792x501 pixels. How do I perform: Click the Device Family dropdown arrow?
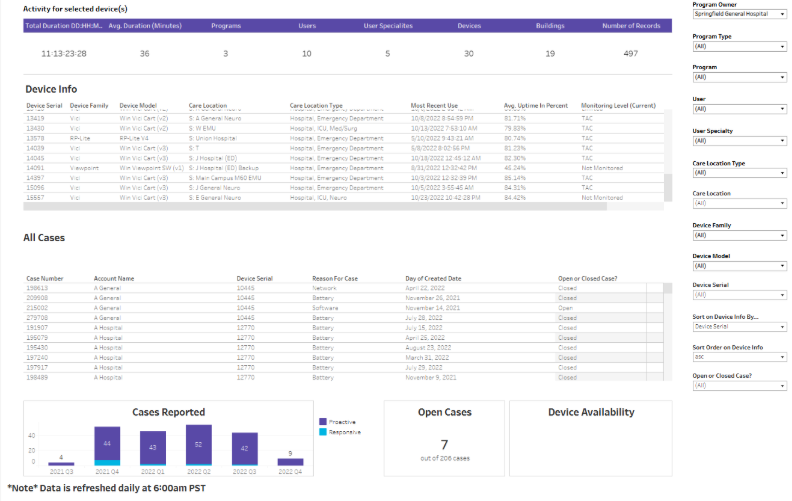[780, 236]
